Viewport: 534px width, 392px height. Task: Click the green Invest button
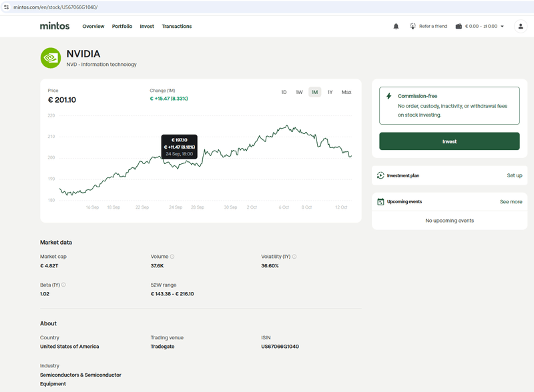(449, 141)
